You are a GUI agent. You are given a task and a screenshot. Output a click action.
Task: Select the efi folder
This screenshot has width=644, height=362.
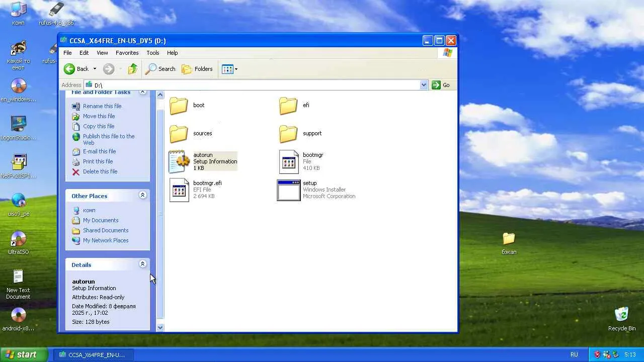coord(295,106)
